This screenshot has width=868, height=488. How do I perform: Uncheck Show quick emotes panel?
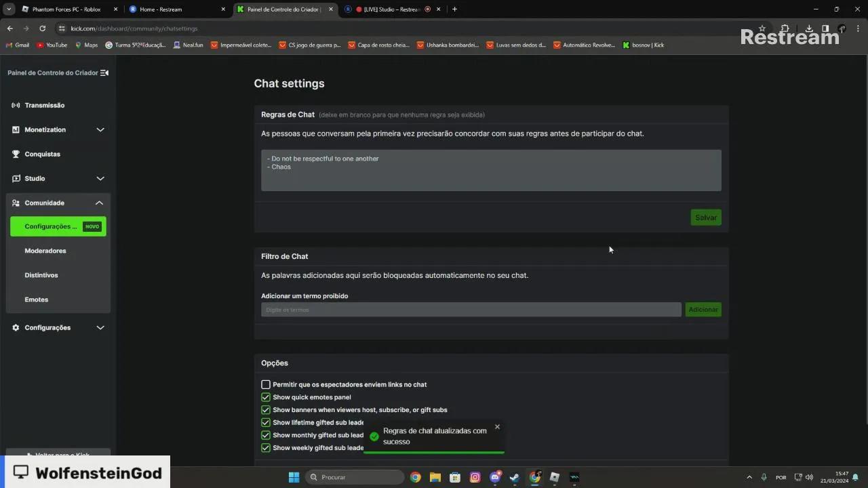point(266,397)
